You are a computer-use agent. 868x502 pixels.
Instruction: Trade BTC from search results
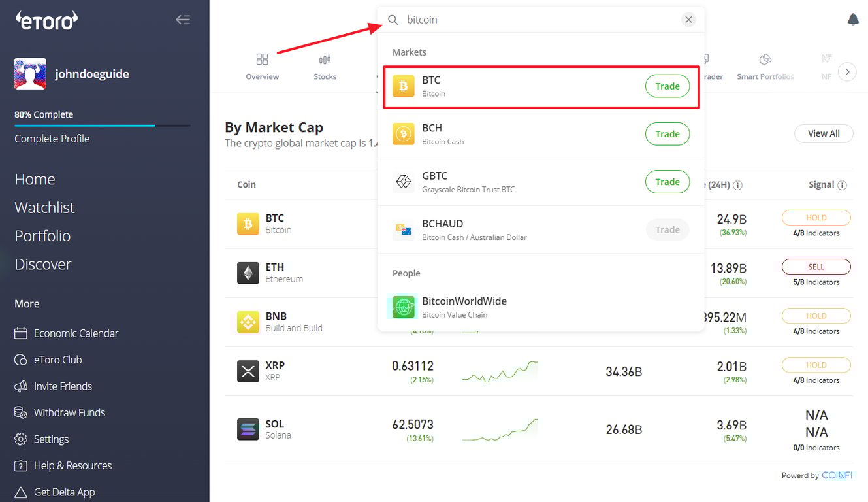point(667,86)
